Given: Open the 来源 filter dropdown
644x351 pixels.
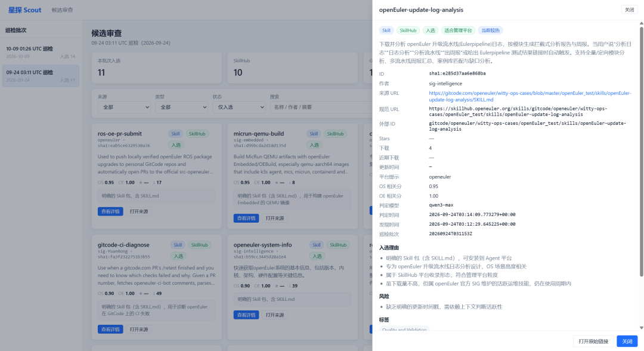Looking at the screenshot, I should pos(124,107).
